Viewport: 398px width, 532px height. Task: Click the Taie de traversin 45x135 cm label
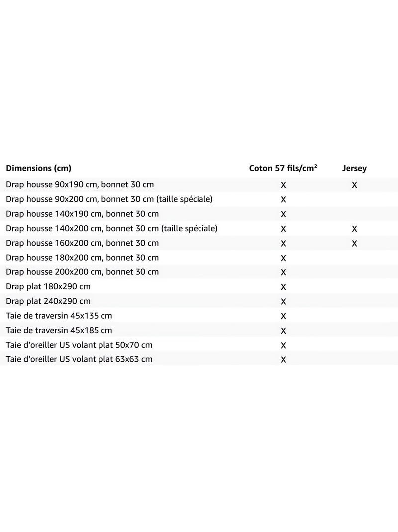59,316
